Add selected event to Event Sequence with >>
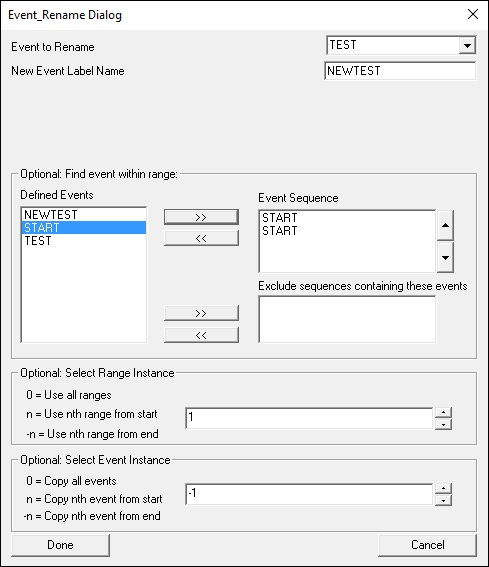The height and width of the screenshot is (567, 489). [x=201, y=217]
